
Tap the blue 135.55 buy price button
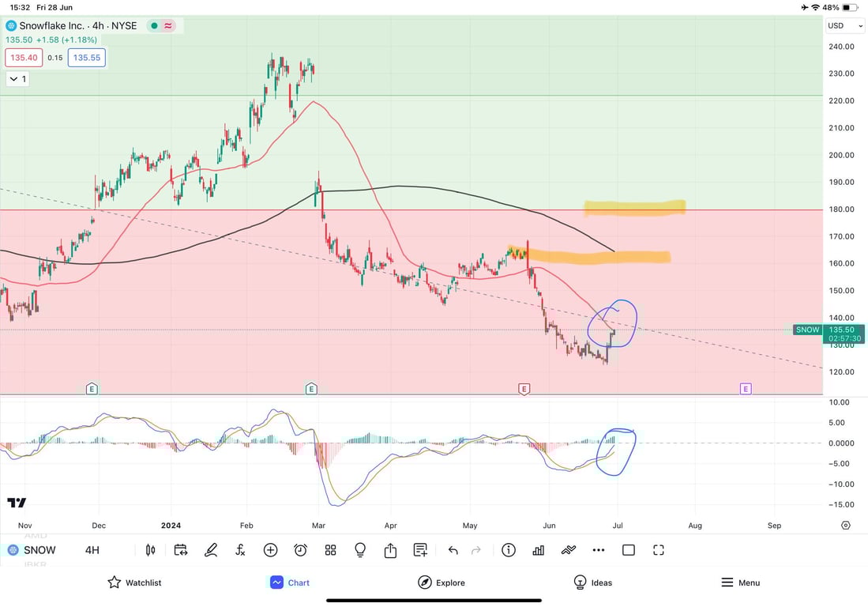[x=87, y=58]
